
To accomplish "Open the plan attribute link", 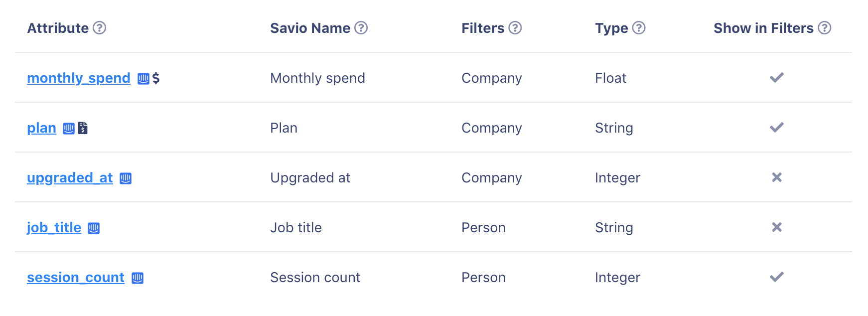I will (x=41, y=128).
